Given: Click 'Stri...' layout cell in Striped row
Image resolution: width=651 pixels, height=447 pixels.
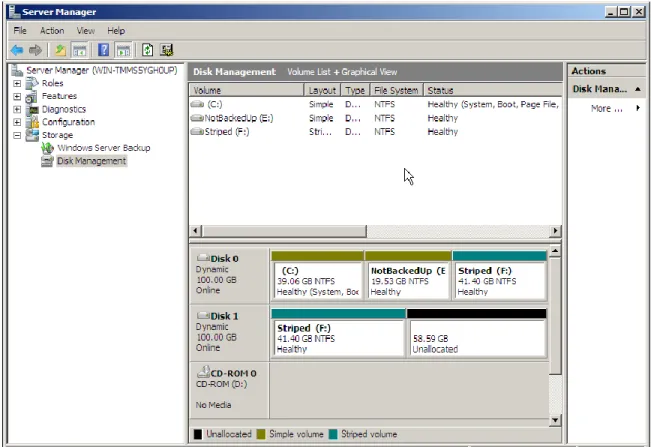Looking at the screenshot, I should click(x=320, y=132).
